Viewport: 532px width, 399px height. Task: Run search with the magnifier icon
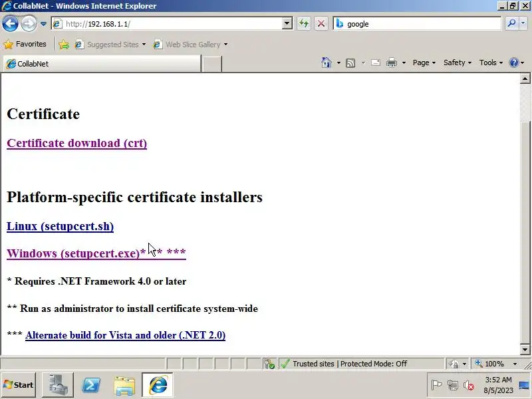tap(511, 23)
